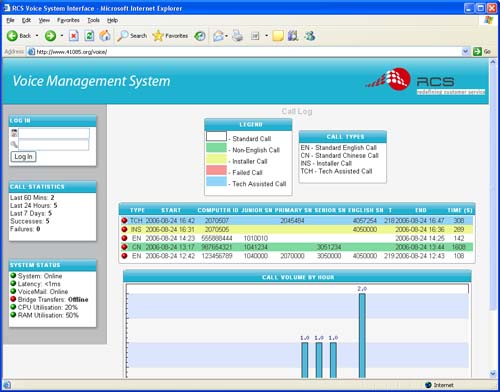
Task: Click the Log In button
Action: (23, 157)
